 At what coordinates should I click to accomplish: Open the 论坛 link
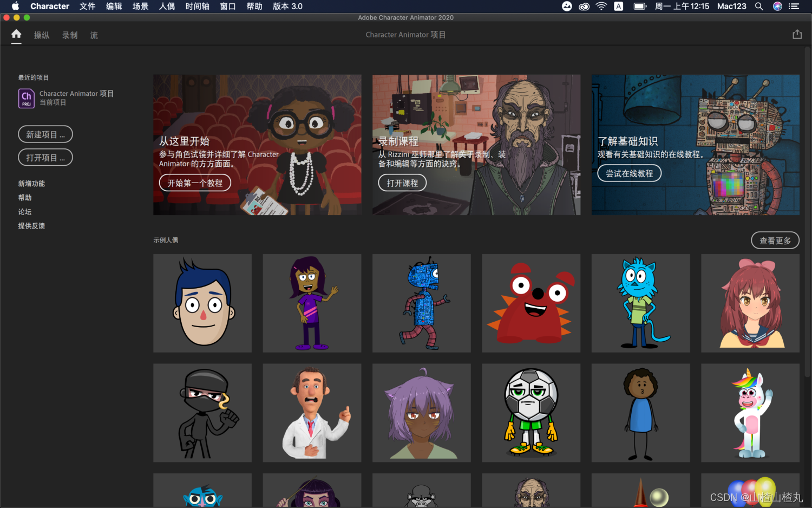click(x=25, y=212)
